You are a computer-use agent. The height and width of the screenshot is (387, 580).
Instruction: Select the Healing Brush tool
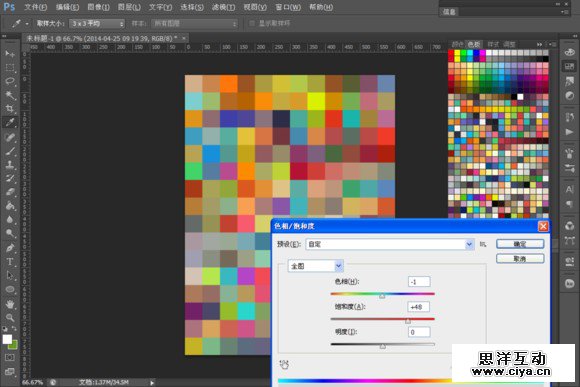pyautogui.click(x=10, y=137)
